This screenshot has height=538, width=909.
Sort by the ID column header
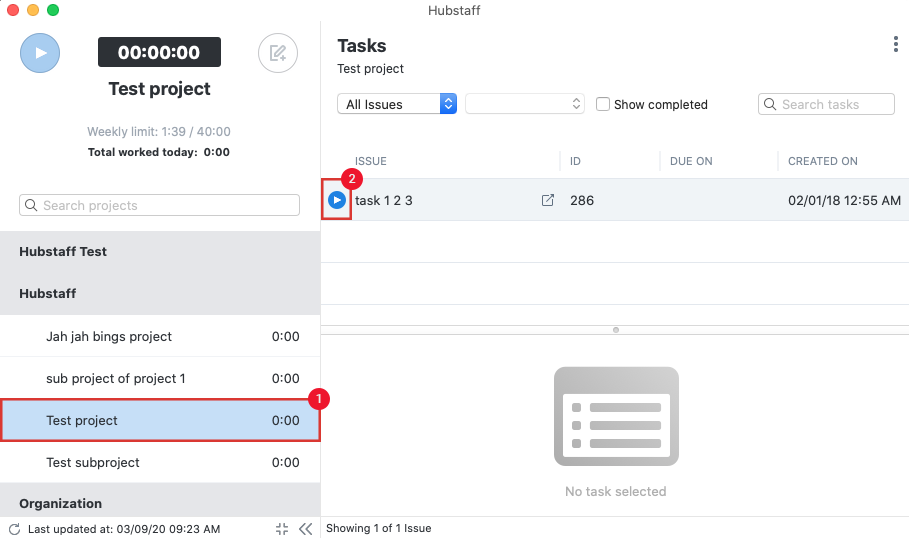(575, 161)
